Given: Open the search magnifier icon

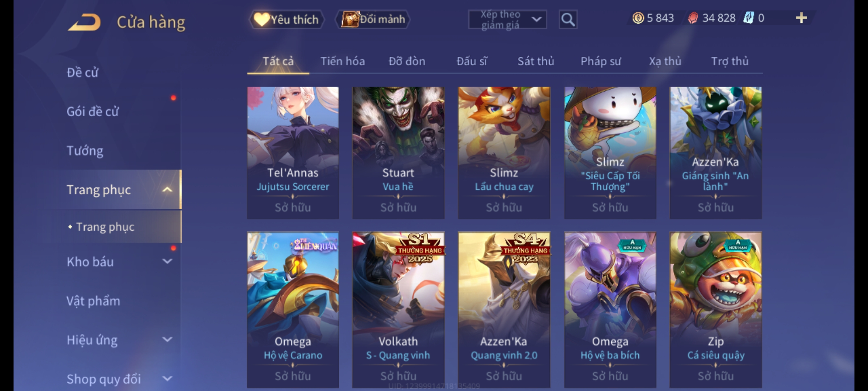Looking at the screenshot, I should coord(568,20).
